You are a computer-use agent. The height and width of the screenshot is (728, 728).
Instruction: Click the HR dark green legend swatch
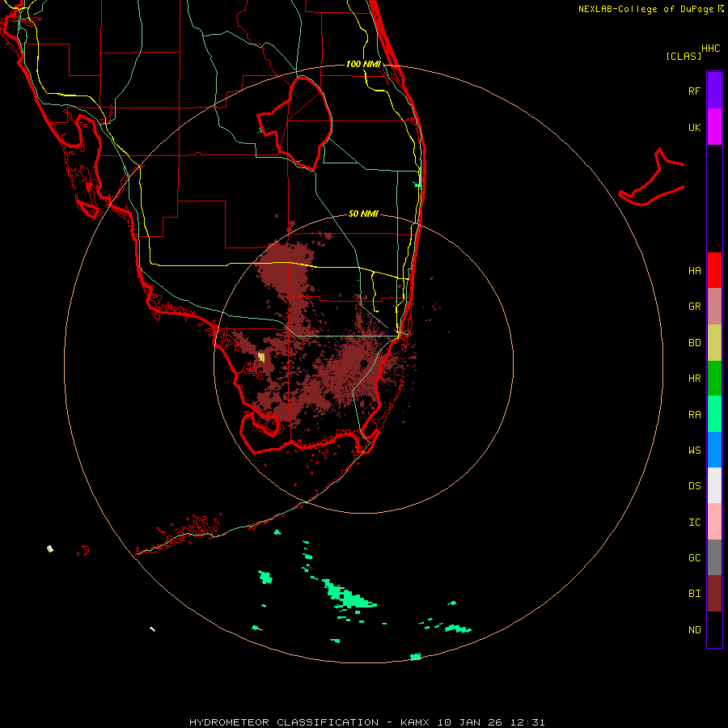pos(714,378)
